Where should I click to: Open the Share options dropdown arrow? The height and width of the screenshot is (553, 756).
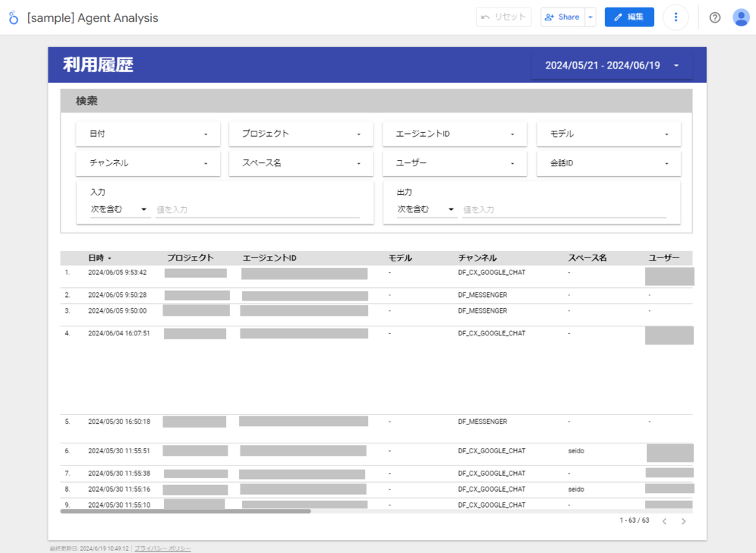590,17
